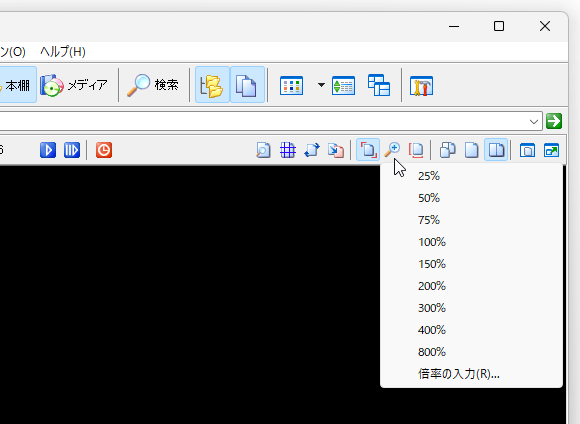
Task: Open the Search (検索) tool
Action: click(153, 85)
